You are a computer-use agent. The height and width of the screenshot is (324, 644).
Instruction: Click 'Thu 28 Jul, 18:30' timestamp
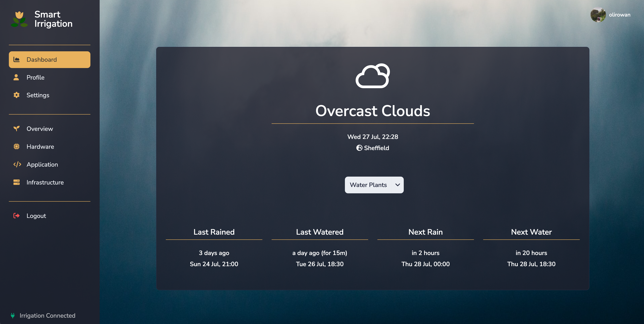[531, 264]
